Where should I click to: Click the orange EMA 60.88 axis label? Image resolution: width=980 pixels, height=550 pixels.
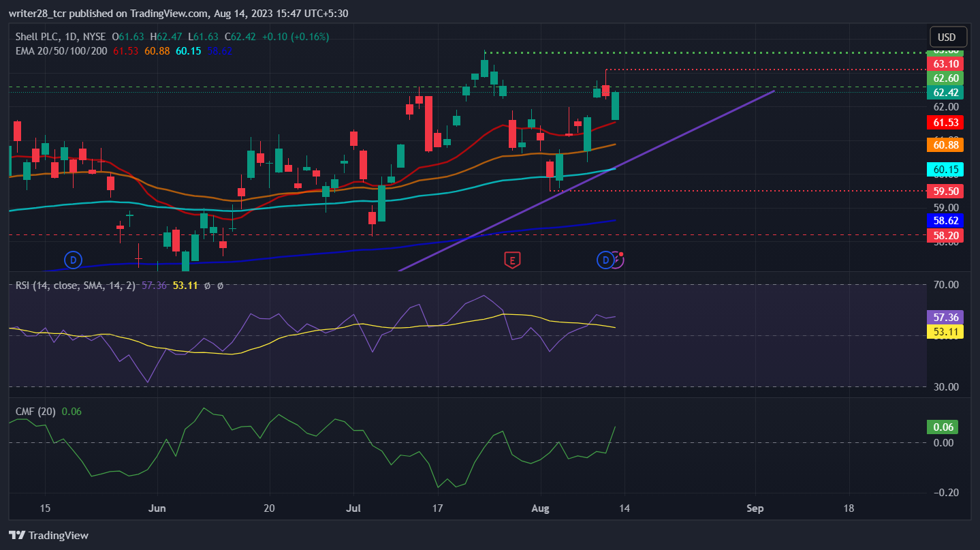point(946,144)
